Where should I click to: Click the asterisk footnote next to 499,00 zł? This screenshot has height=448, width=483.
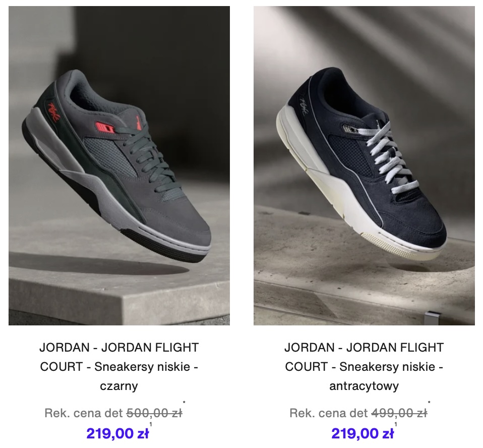(x=429, y=403)
